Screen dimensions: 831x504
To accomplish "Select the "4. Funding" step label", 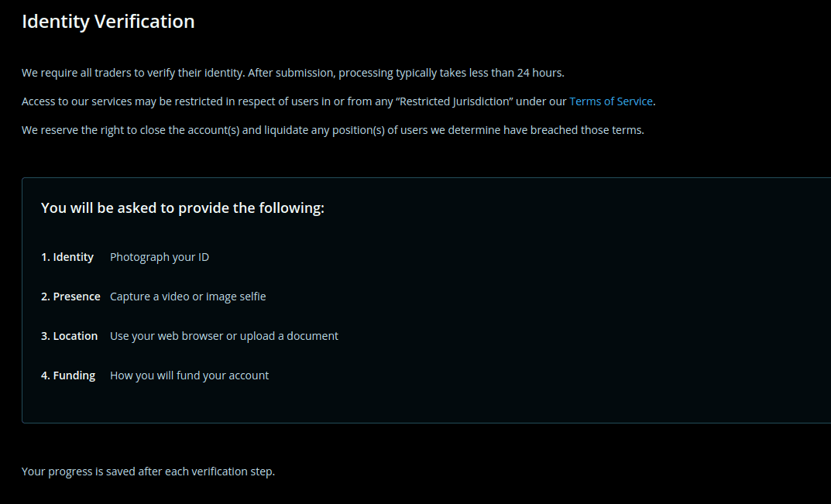I will (68, 375).
